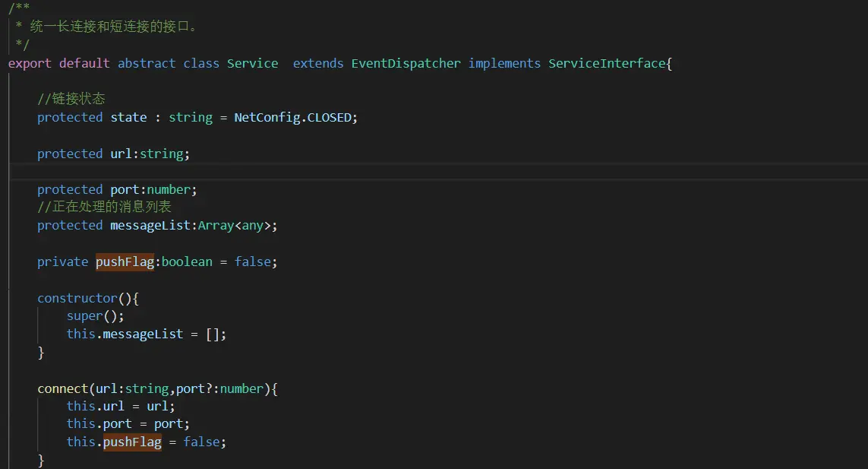This screenshot has width=868, height=469.
Task: Click the 'constructor' keyword
Action: [77, 298]
